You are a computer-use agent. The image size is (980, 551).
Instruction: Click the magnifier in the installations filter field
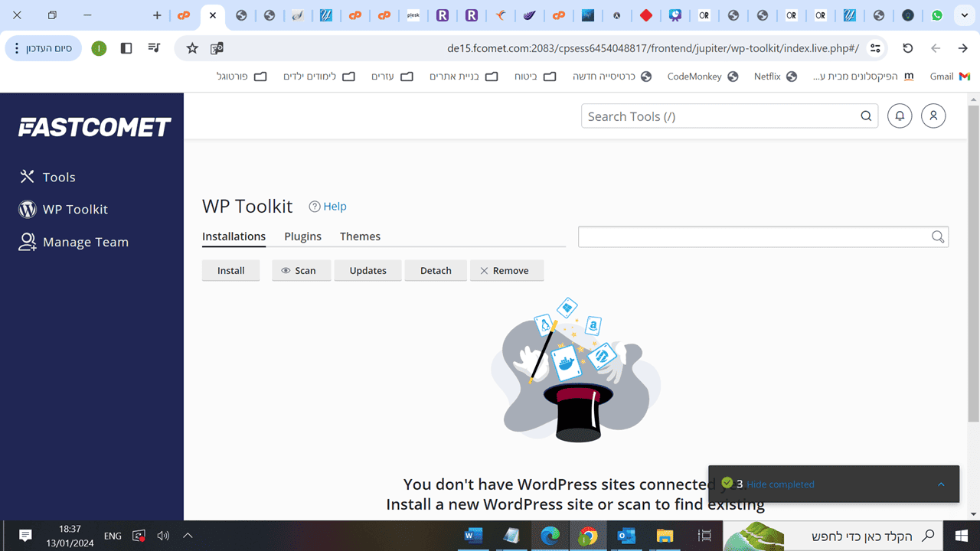(x=938, y=236)
